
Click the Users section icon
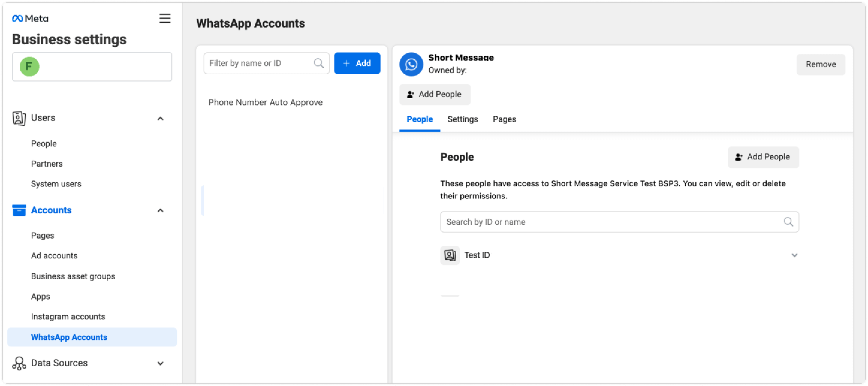(19, 118)
